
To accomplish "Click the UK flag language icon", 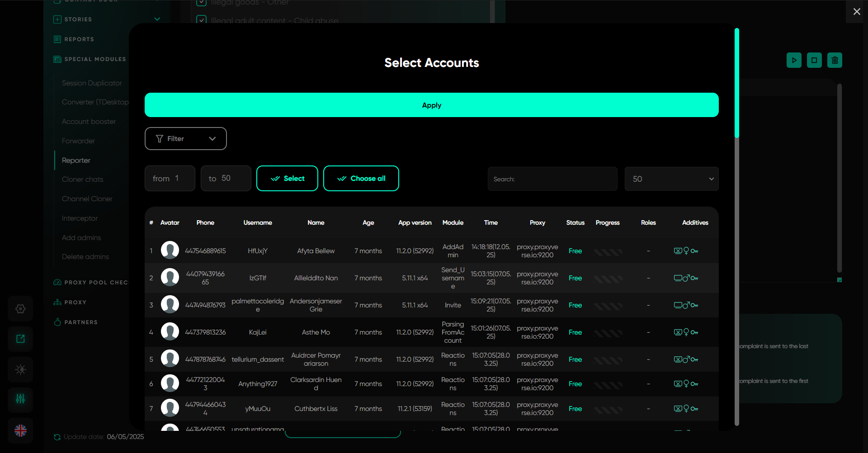I will point(20,430).
